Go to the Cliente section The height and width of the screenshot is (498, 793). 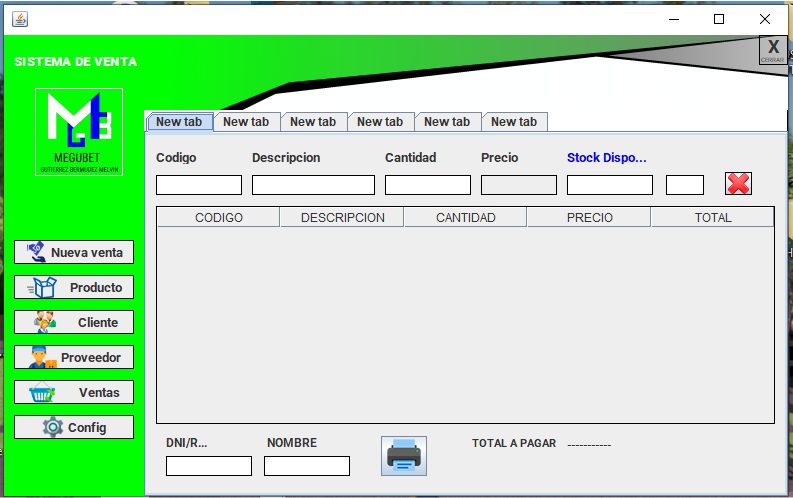[x=74, y=322]
